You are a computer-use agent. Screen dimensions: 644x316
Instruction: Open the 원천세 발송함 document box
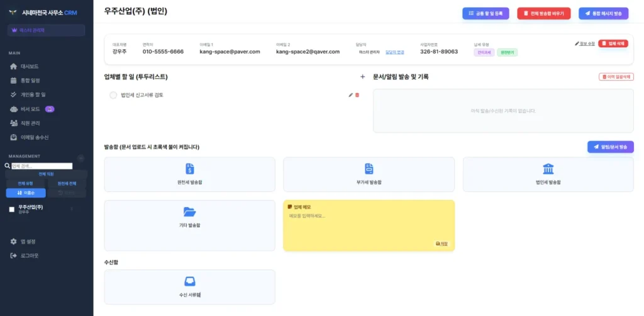(189, 174)
